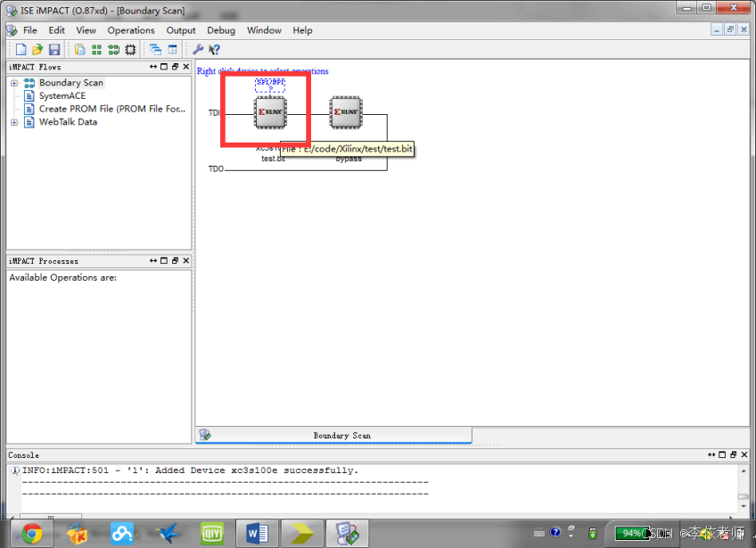The image size is (756, 548).
Task: Open the Output menu
Action: [x=181, y=30]
